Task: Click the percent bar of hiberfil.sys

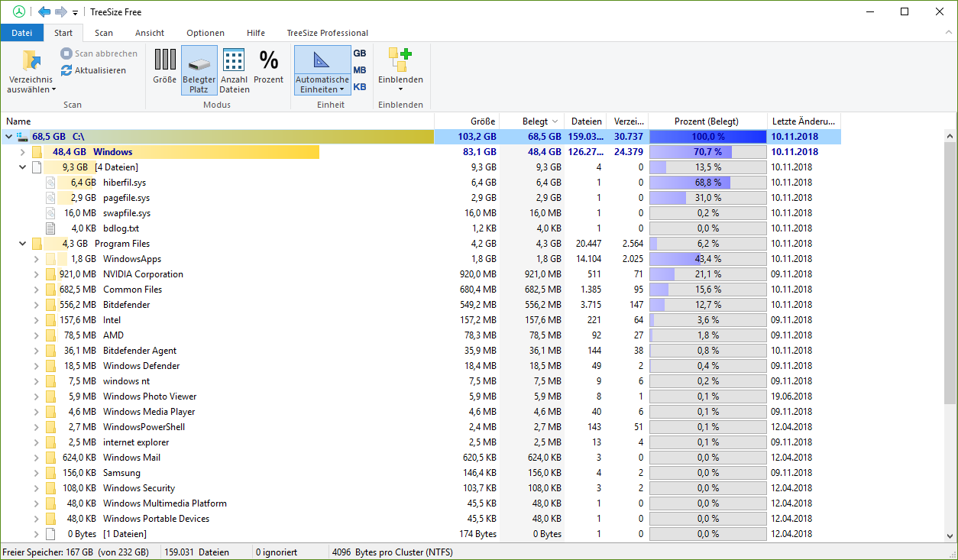Action: [707, 183]
